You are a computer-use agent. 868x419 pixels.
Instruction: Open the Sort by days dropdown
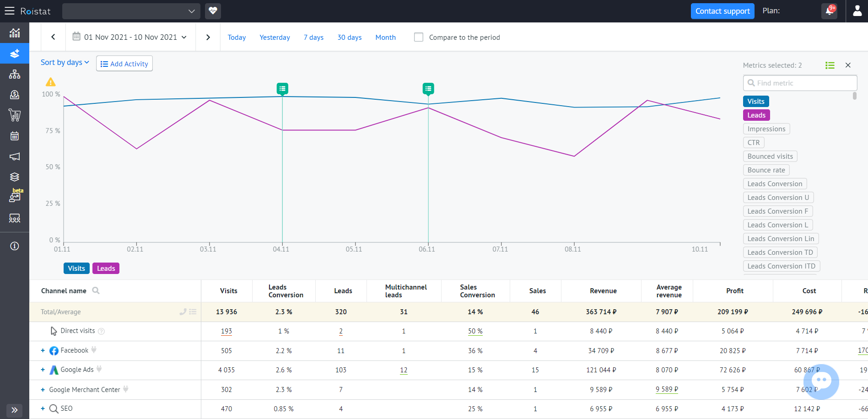tap(65, 63)
